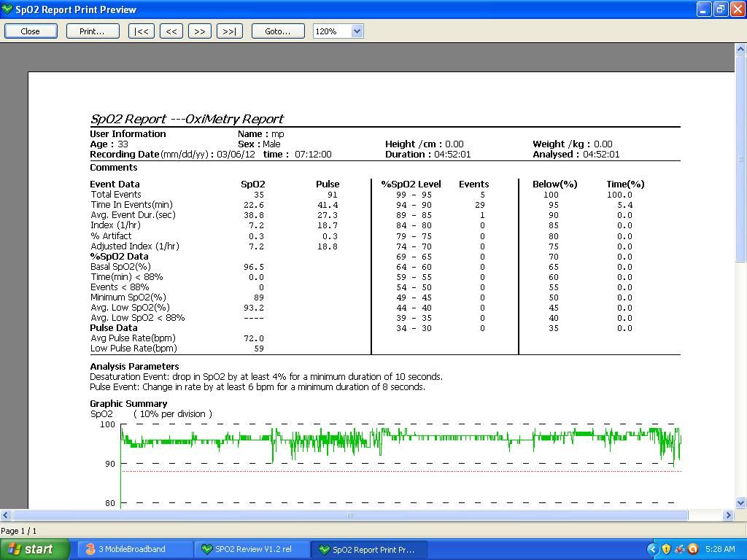Click the Duration value 04:52:01
Image resolution: width=747 pixels, height=560 pixels.
pyautogui.click(x=452, y=155)
